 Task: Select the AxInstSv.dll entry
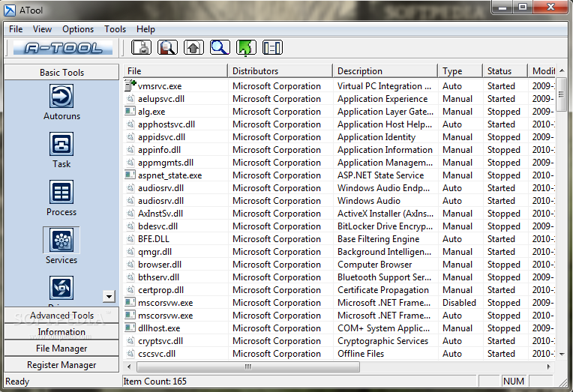pos(160,214)
